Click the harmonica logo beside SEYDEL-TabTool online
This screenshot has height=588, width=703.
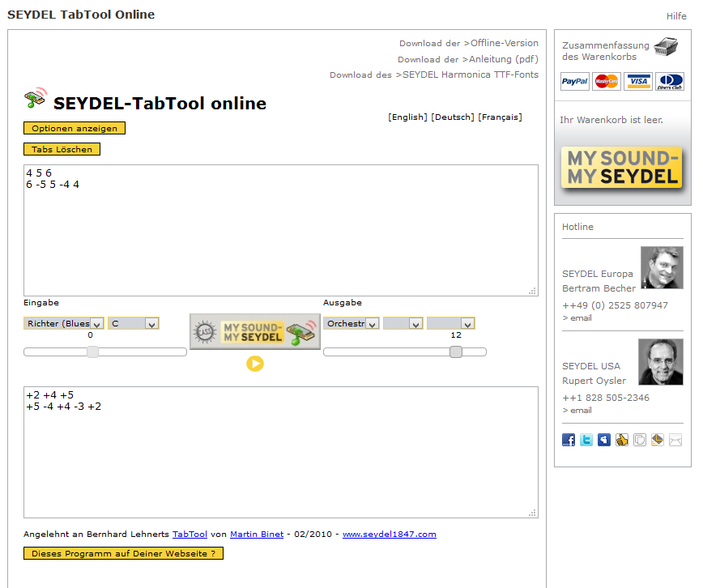[36, 98]
